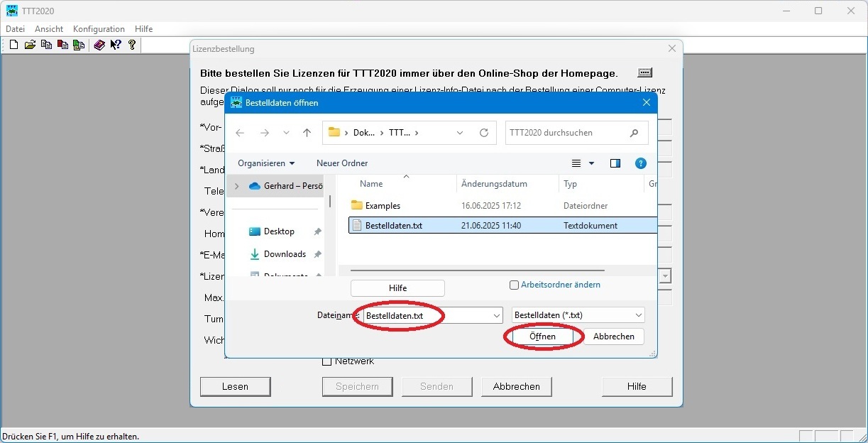Screen dimensions: 868x443
Task: Click the date 16.06.2025 17:12
Action: click(491, 206)
